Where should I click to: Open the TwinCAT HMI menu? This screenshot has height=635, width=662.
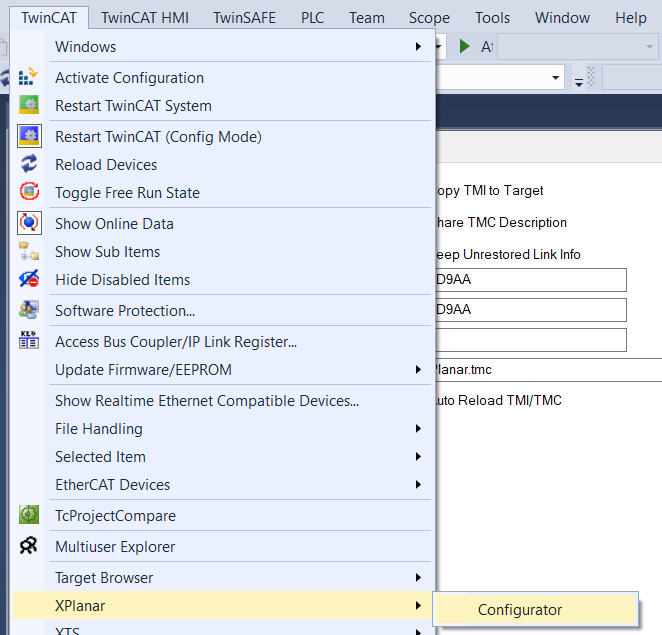[145, 18]
